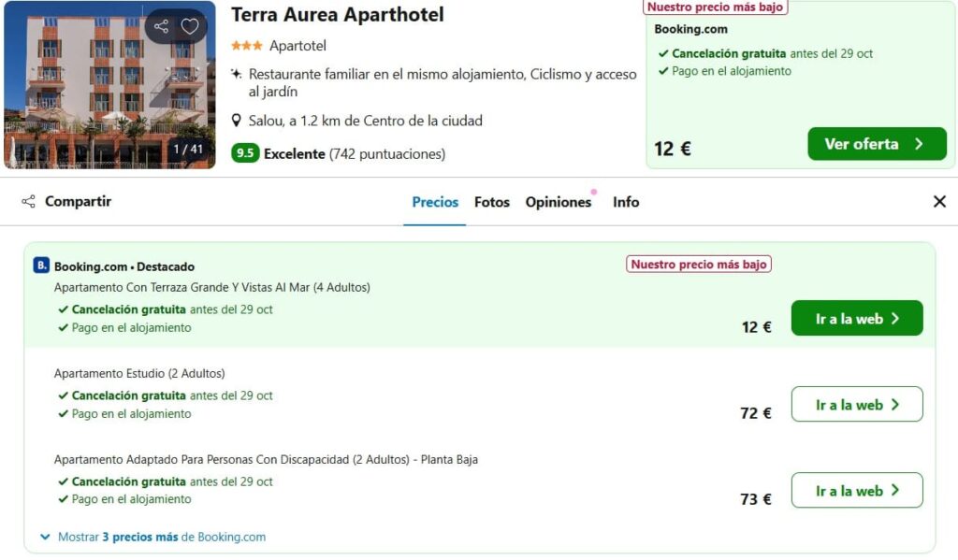
Task: Select the Info tab
Action: (x=626, y=202)
